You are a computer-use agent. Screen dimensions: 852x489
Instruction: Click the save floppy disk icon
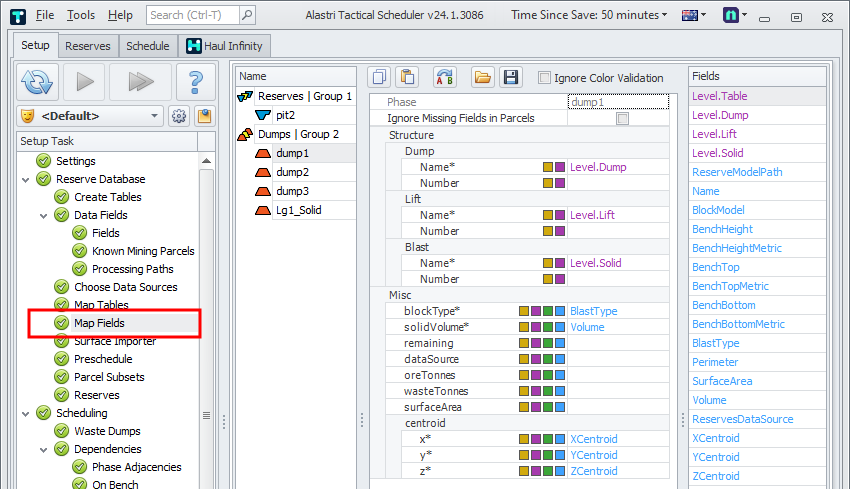(510, 78)
